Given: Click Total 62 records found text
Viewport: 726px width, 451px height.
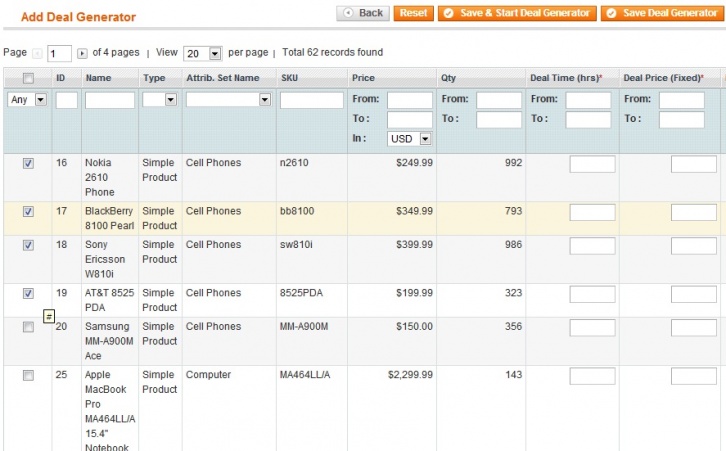Looking at the screenshot, I should pyautogui.click(x=332, y=52).
